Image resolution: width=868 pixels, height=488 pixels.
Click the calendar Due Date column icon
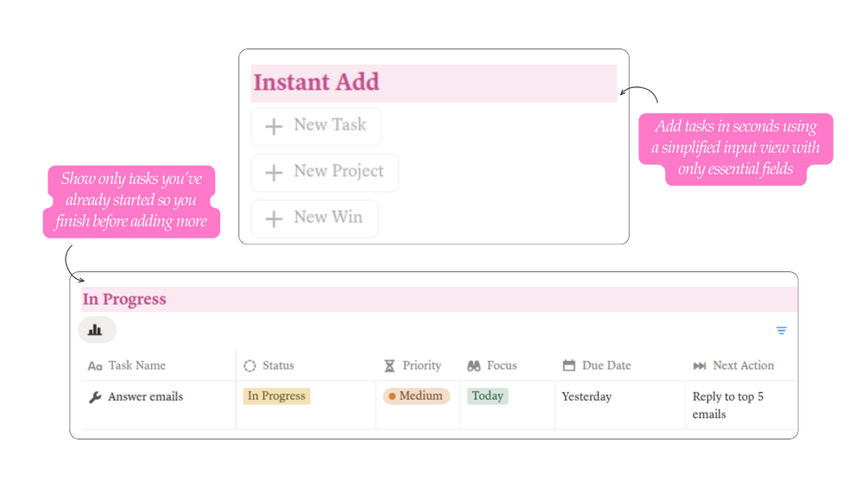[568, 366]
